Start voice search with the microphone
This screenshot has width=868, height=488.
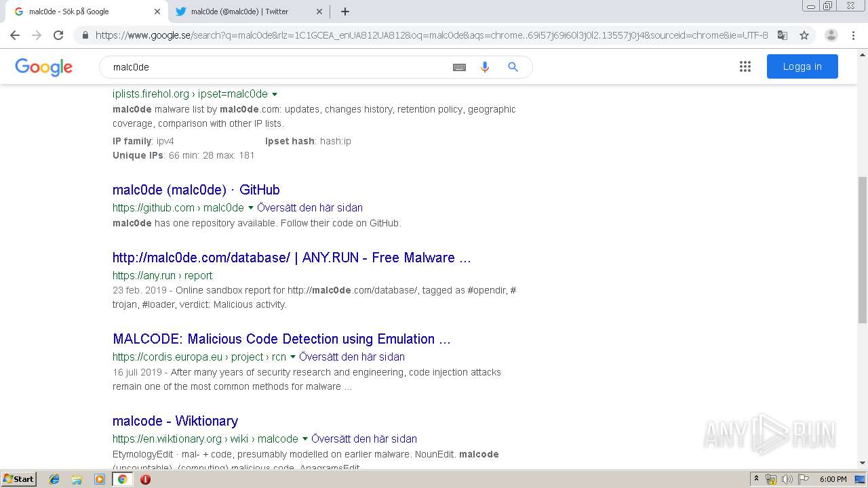[x=485, y=67]
